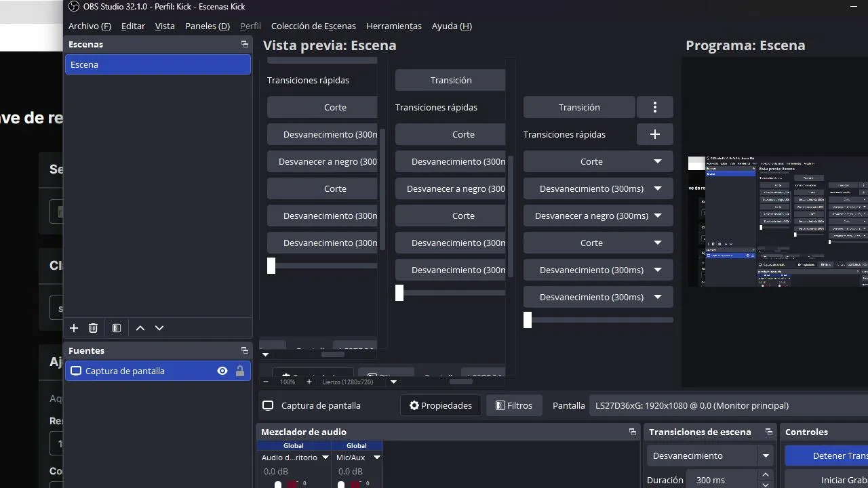868x488 pixels.
Task: Undock the Mezclador de audio panel
Action: point(633,432)
